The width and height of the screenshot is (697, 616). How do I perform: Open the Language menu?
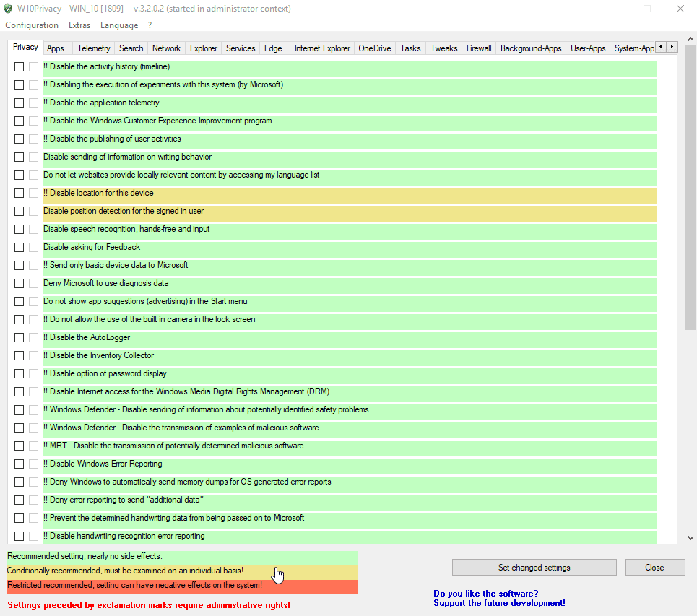tap(119, 25)
